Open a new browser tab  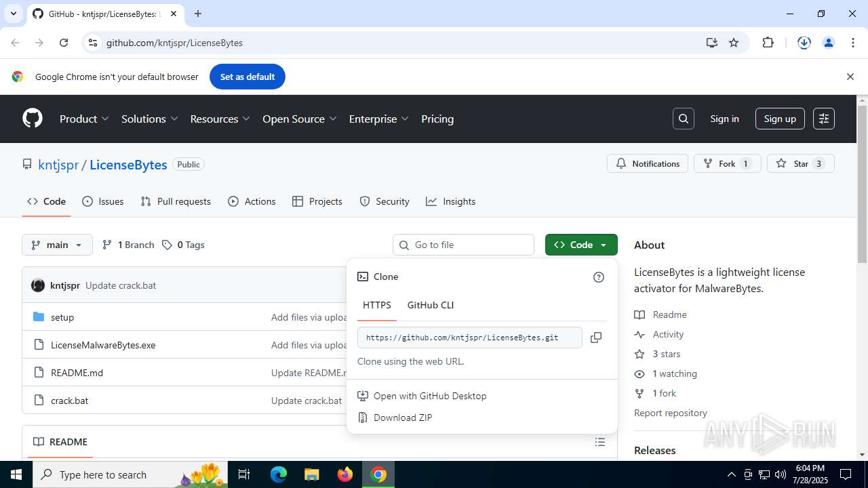198,14
